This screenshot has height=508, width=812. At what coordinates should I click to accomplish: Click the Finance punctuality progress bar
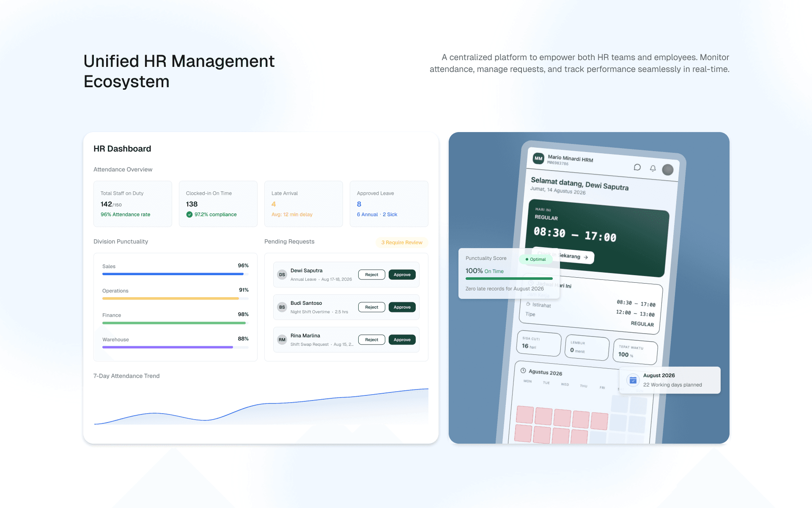[176, 323]
